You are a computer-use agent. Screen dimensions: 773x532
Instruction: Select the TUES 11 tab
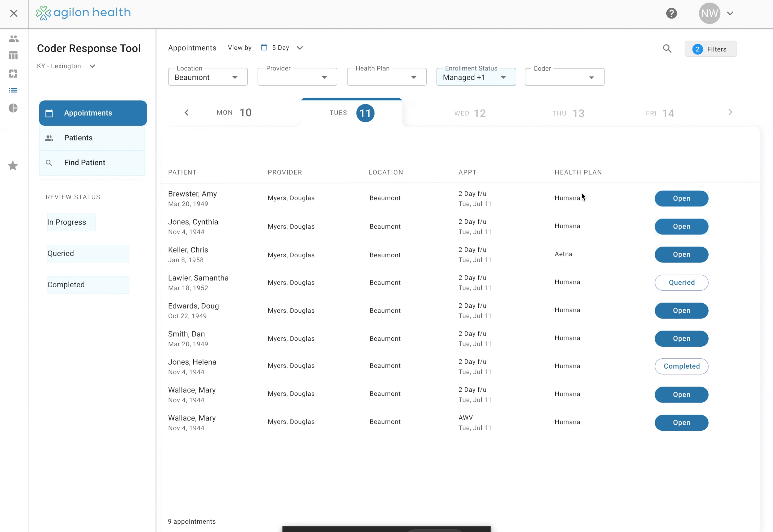[x=352, y=113]
